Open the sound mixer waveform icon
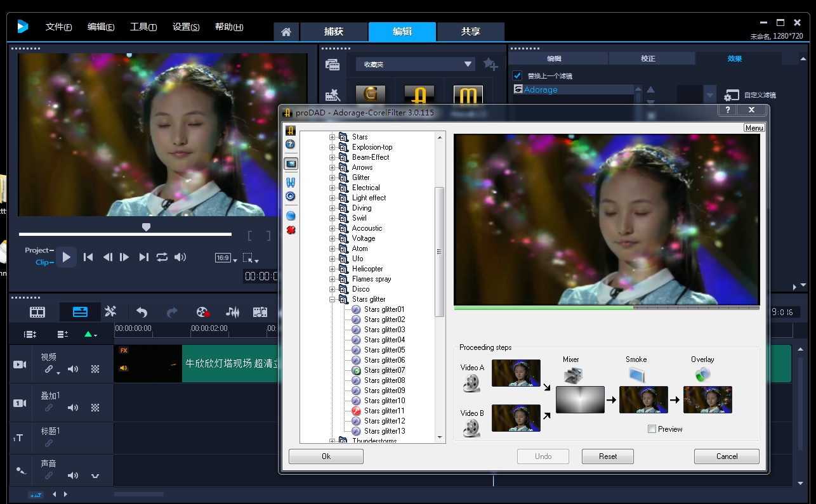816x504 pixels. click(232, 312)
